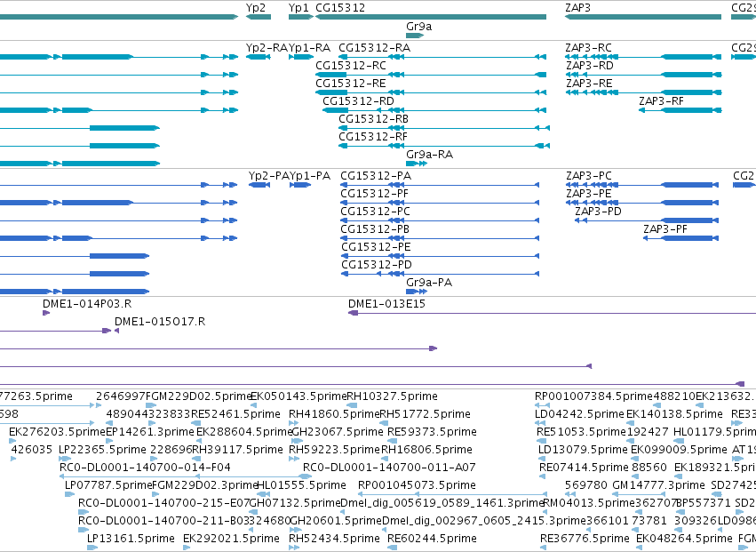Click the ZAP3-PD protein label
Screen dimensions: 756x552
coord(599,212)
